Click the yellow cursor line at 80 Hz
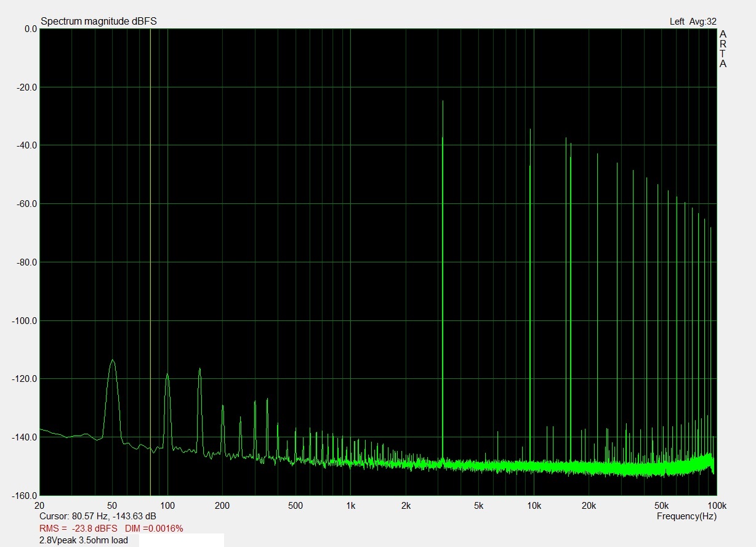 point(150,262)
